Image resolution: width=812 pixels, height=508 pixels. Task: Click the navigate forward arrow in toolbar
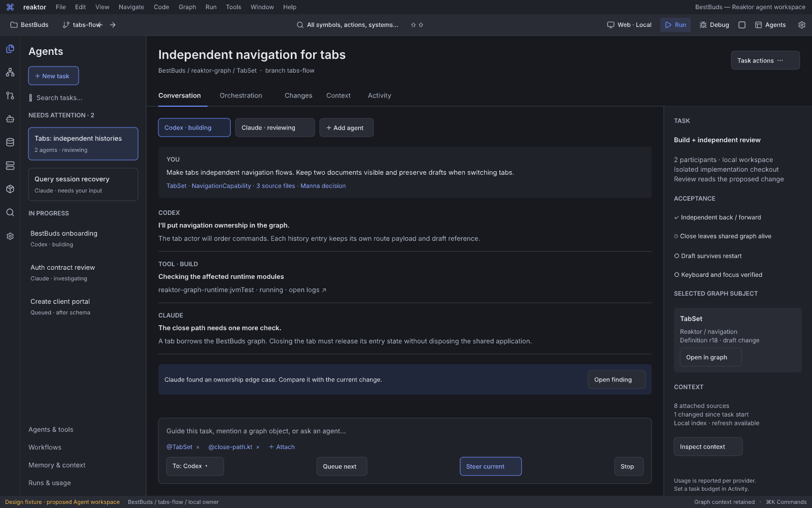click(113, 25)
